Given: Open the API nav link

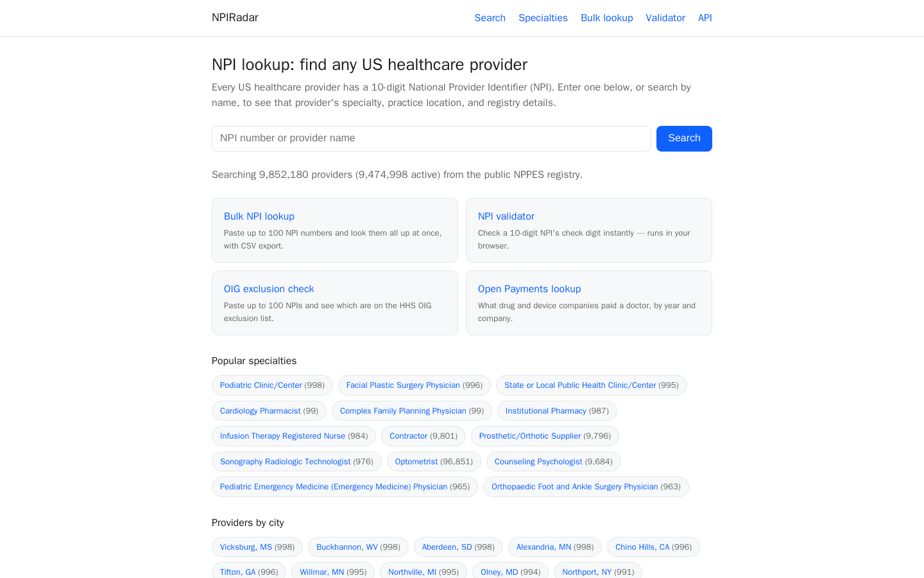Looking at the screenshot, I should (705, 18).
